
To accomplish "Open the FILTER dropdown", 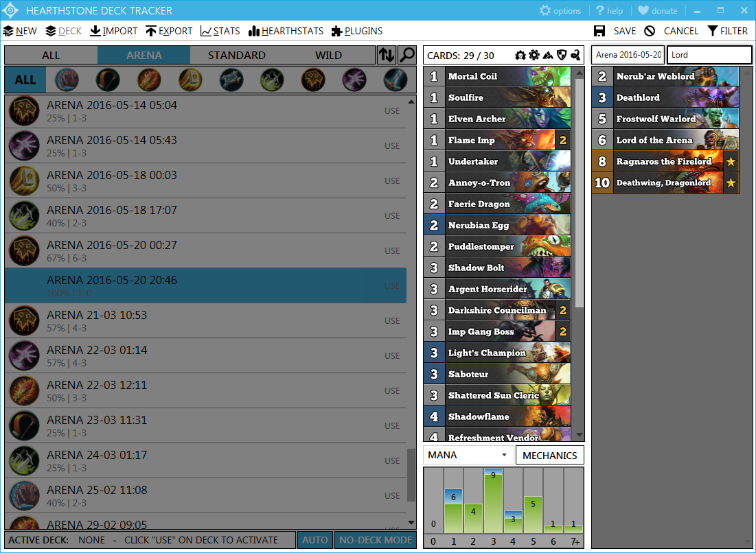I will click(x=728, y=31).
